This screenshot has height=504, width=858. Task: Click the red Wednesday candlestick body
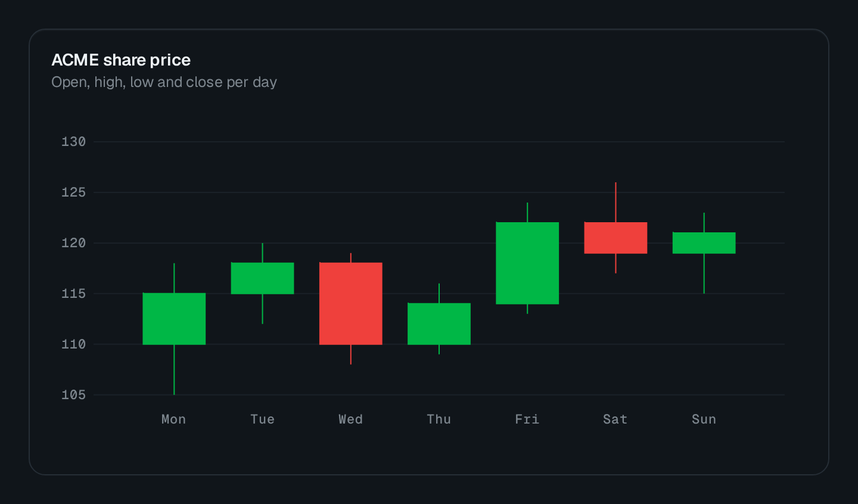[x=351, y=303]
